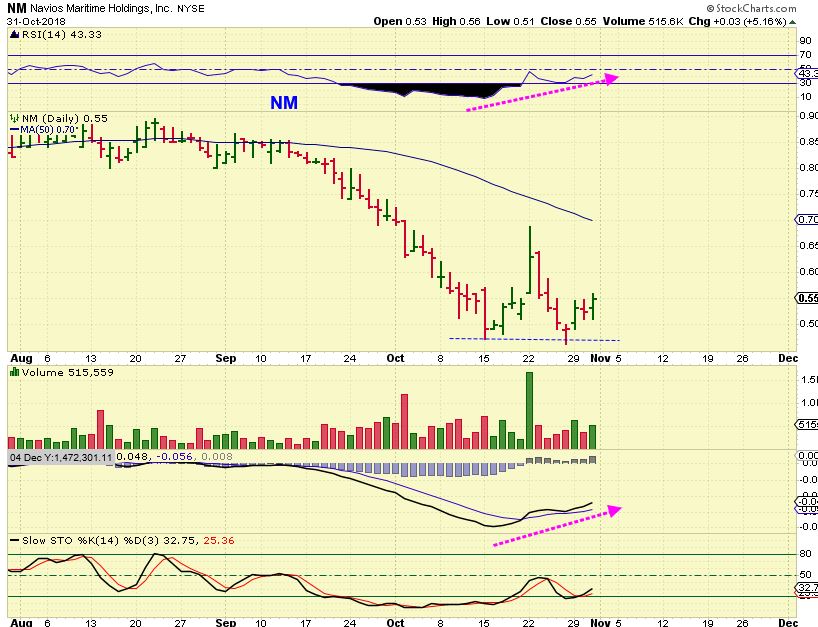Click the Slow STO %K(14) %D(3) label
The image size is (818, 627).
click(91, 540)
